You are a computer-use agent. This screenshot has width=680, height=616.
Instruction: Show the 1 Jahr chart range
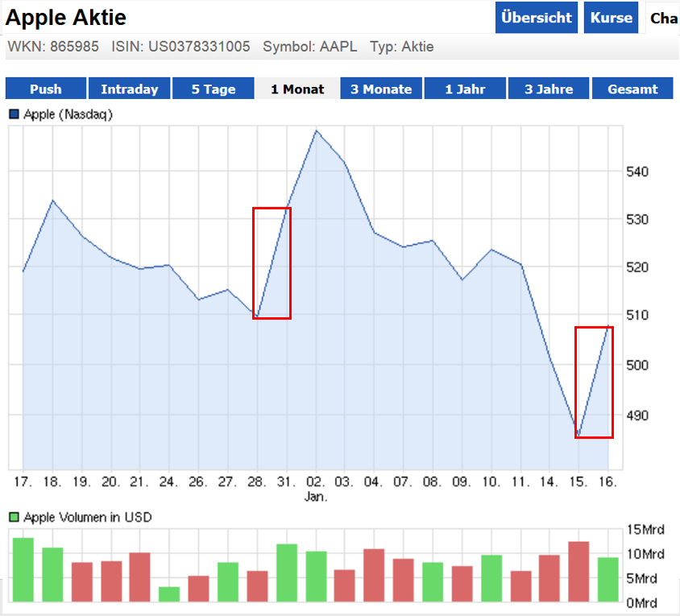click(465, 88)
